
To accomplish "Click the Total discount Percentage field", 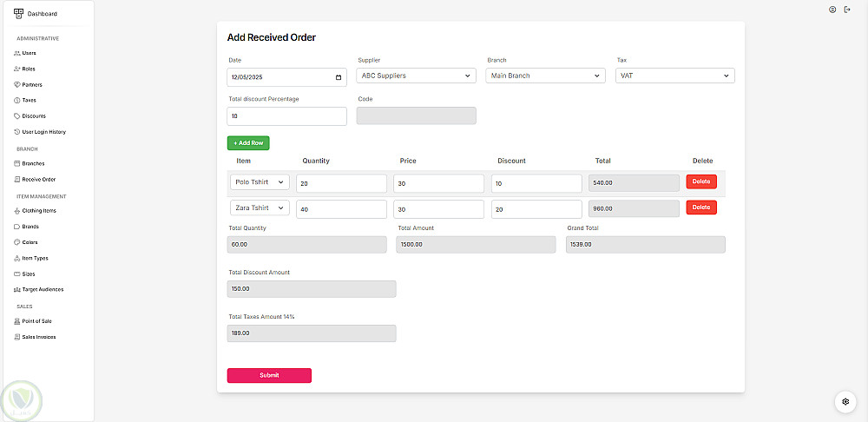I will pyautogui.click(x=286, y=115).
